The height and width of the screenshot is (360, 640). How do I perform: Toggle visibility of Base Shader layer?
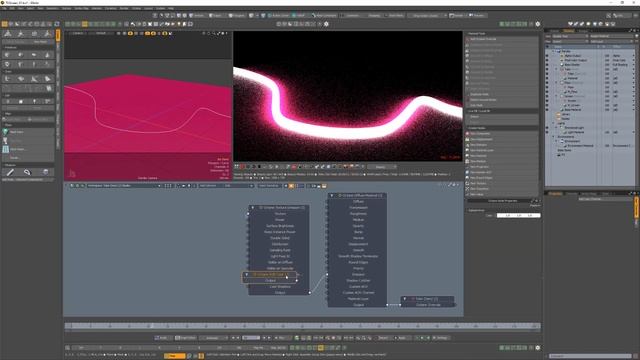tap(547, 64)
